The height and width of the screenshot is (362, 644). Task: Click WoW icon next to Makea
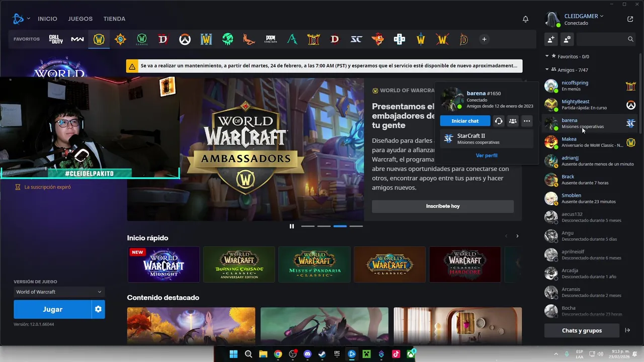[x=630, y=142]
